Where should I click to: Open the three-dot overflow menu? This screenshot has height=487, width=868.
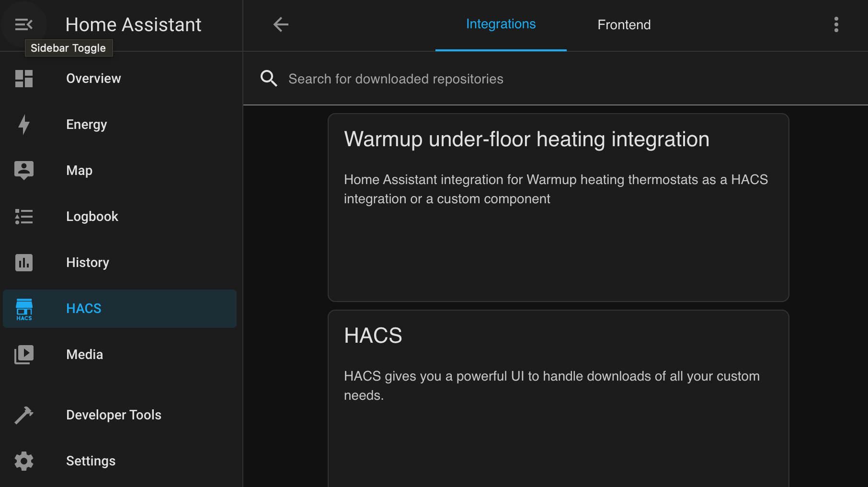click(836, 24)
